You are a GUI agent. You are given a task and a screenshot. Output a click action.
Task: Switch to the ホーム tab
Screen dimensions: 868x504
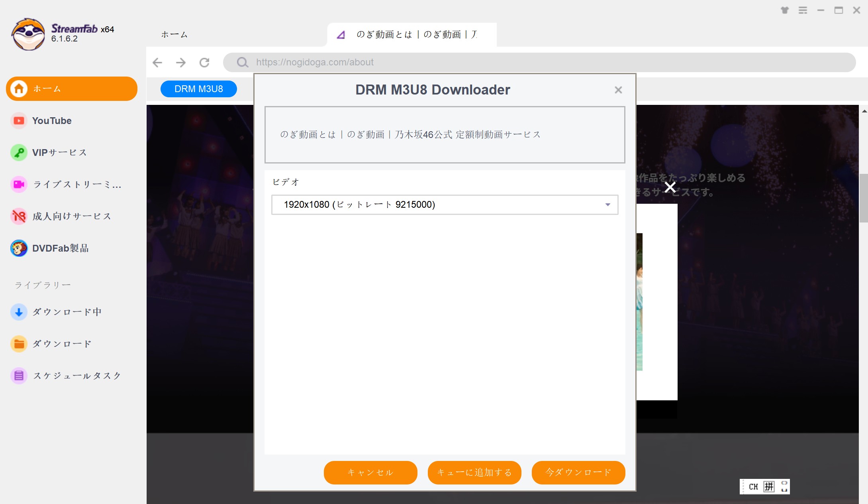tap(174, 35)
